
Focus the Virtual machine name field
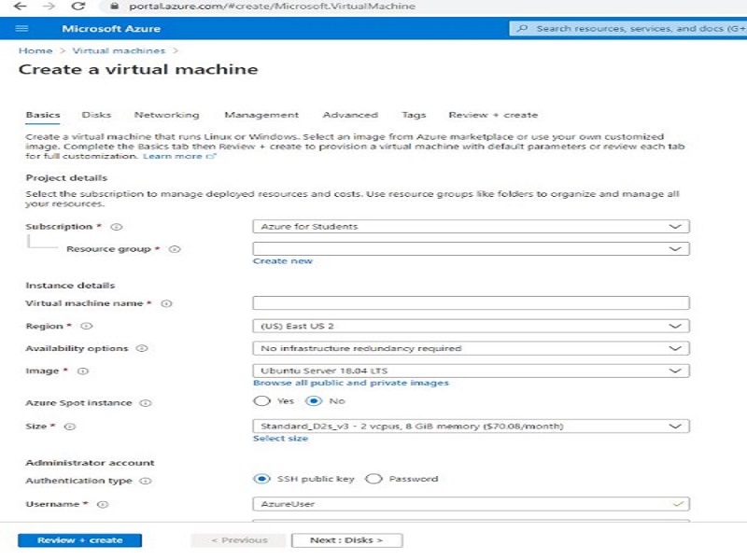coord(472,302)
